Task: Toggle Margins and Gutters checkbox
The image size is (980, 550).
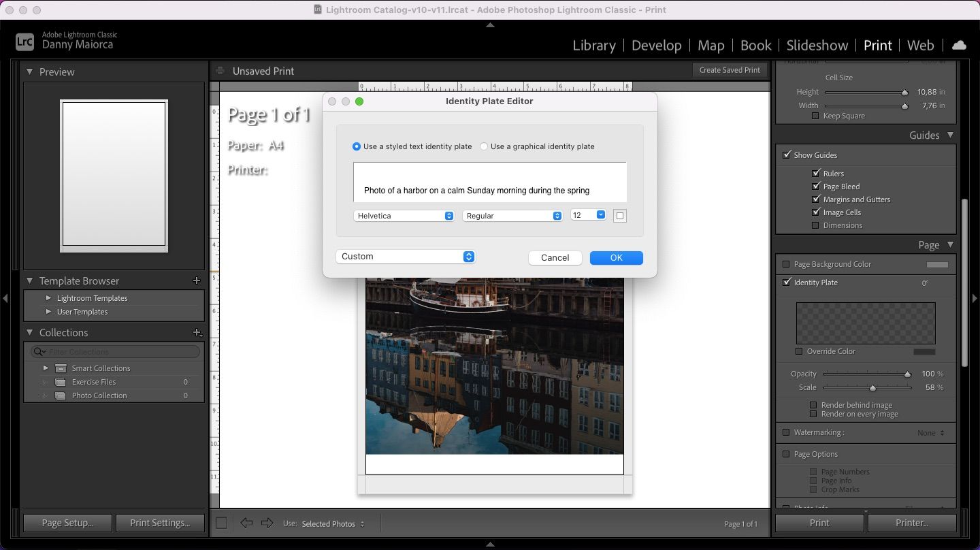Action: (815, 199)
